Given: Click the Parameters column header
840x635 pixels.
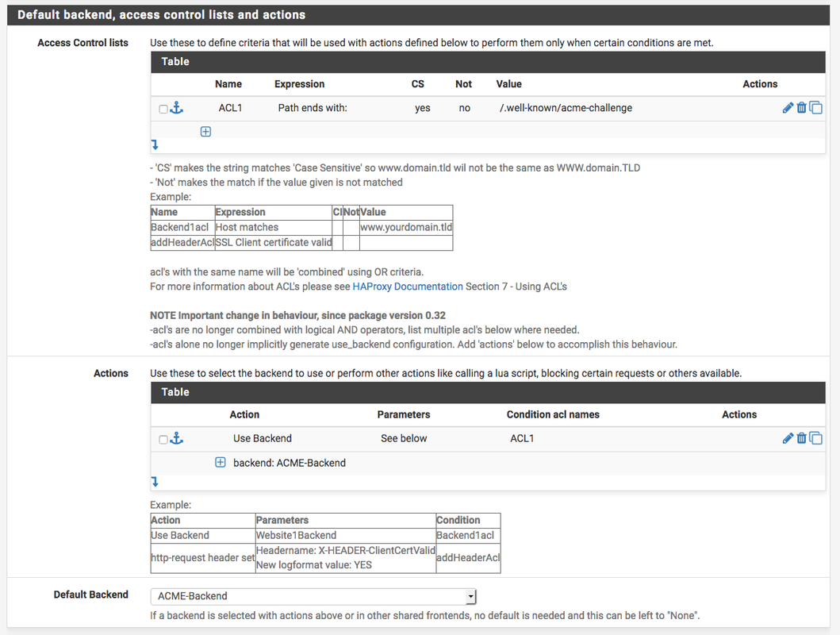Looking at the screenshot, I should tap(404, 414).
